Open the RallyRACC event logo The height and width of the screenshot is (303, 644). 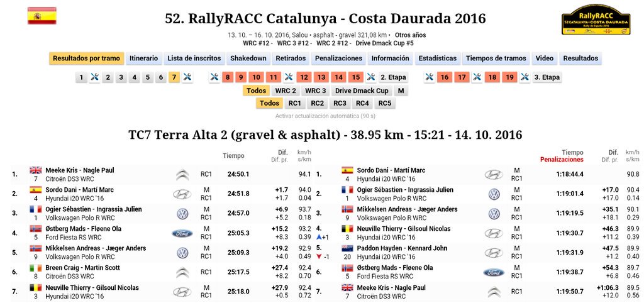coord(596,19)
